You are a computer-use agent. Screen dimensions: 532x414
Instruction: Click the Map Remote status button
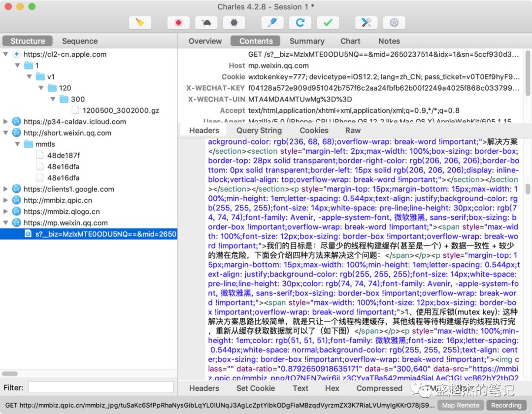[460, 405]
